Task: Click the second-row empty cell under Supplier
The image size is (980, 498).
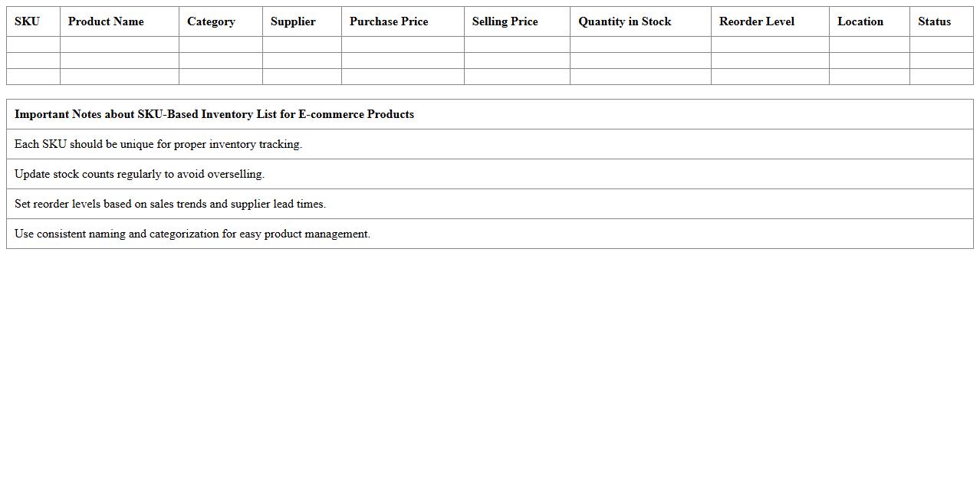Action: pos(301,61)
